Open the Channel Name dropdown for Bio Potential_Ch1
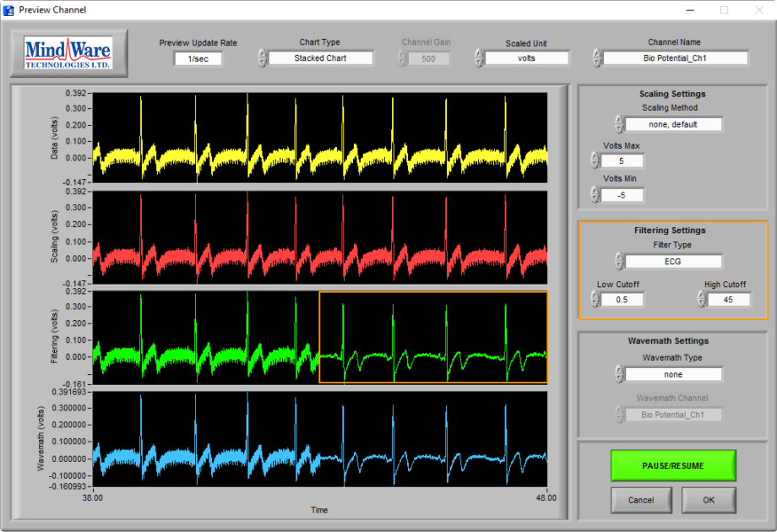 coord(674,57)
